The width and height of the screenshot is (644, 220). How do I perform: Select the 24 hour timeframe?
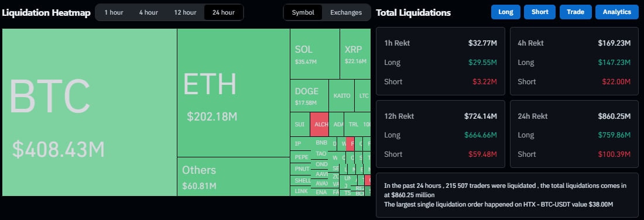[224, 12]
